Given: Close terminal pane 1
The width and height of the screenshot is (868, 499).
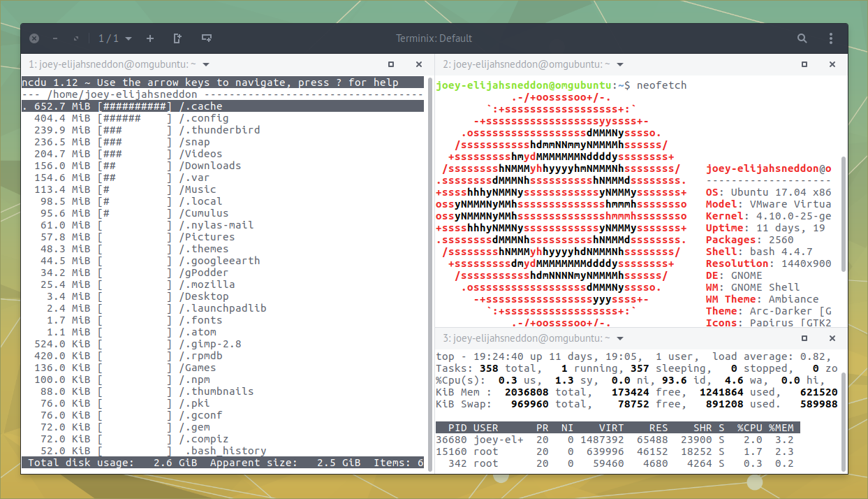Looking at the screenshot, I should [418, 64].
